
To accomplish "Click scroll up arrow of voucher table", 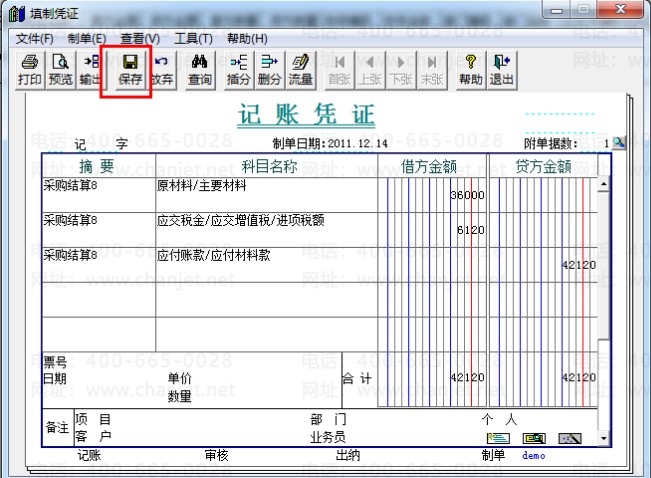I will point(604,184).
